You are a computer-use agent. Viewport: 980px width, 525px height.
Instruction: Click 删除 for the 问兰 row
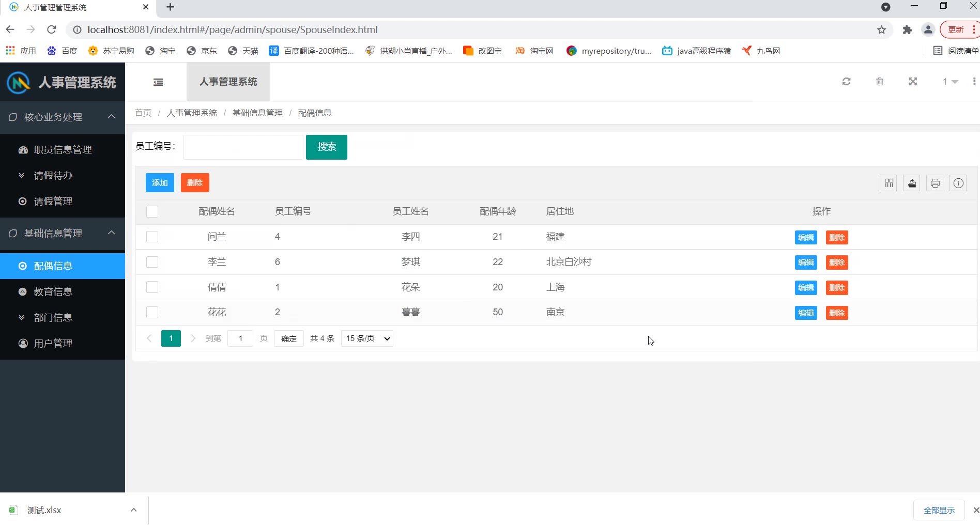pyautogui.click(x=837, y=238)
